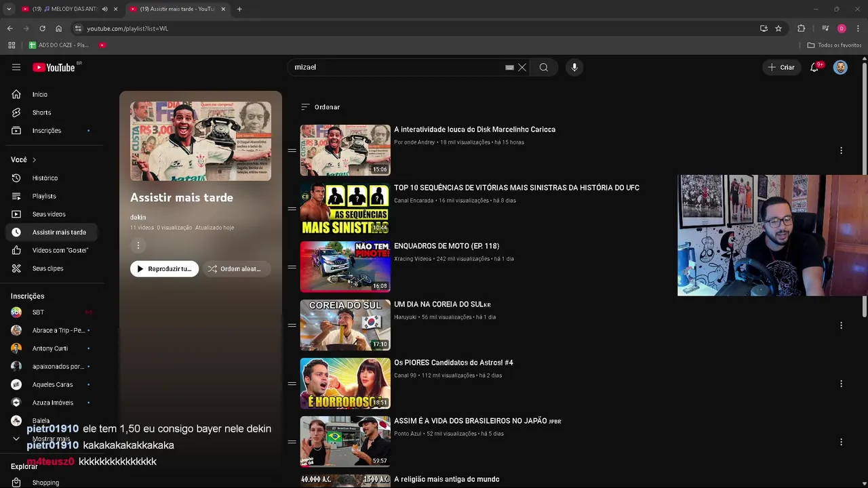Image resolution: width=868 pixels, height=488 pixels.
Task: Select Assistir mais tarde in sidebar
Action: click(x=52, y=232)
